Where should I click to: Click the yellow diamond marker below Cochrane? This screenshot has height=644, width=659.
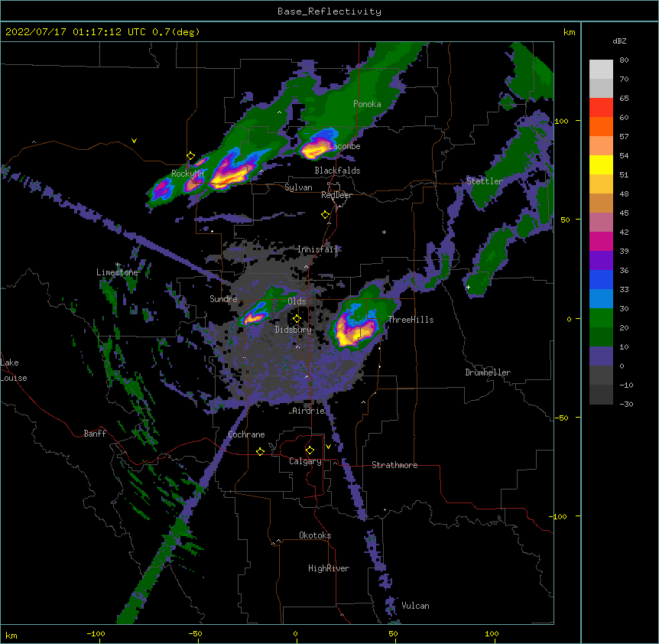point(260,451)
